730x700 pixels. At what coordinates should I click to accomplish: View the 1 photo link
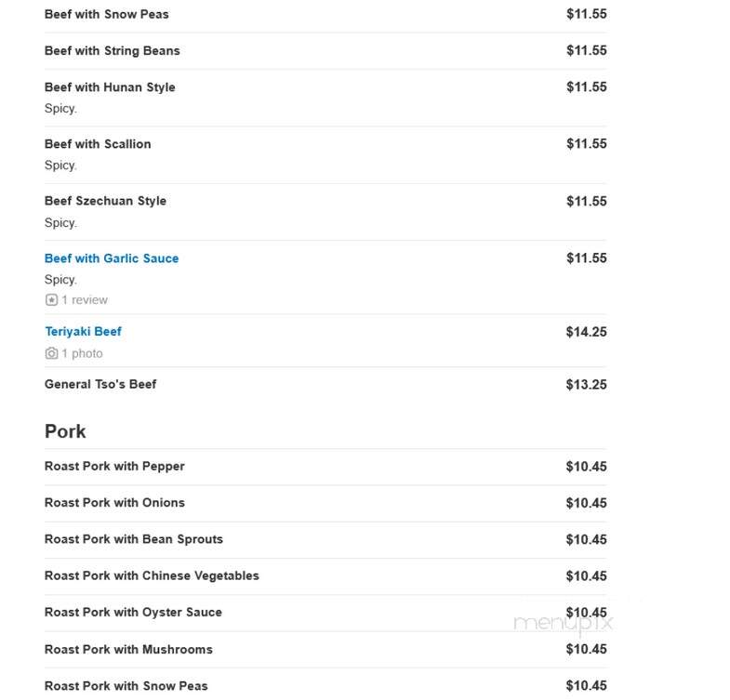83,353
